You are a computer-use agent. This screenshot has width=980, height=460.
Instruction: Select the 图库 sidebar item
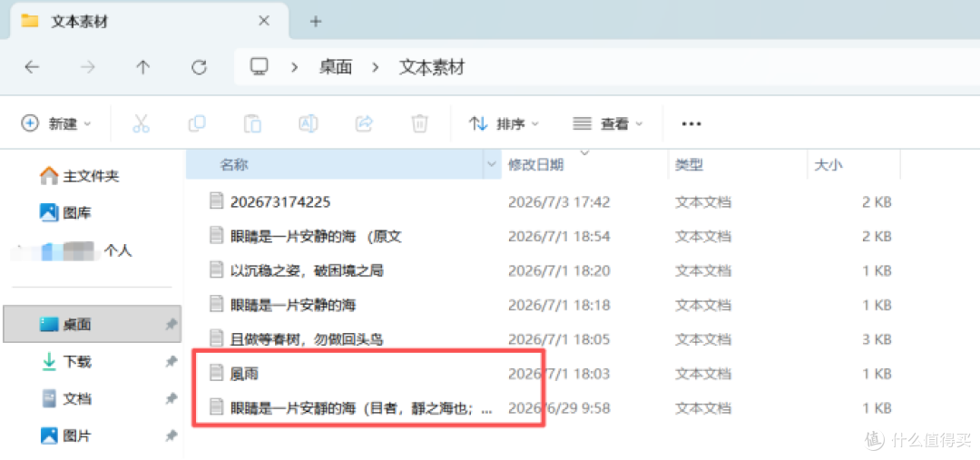click(65, 213)
